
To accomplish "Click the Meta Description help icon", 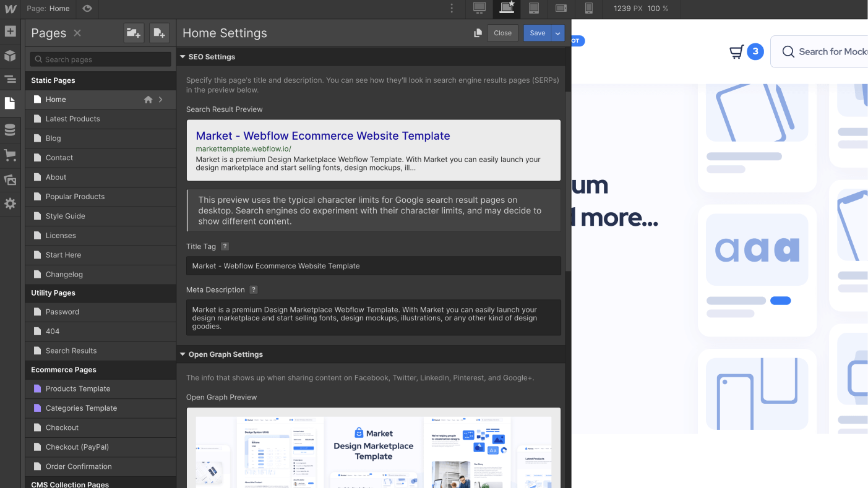I will click(x=254, y=289).
